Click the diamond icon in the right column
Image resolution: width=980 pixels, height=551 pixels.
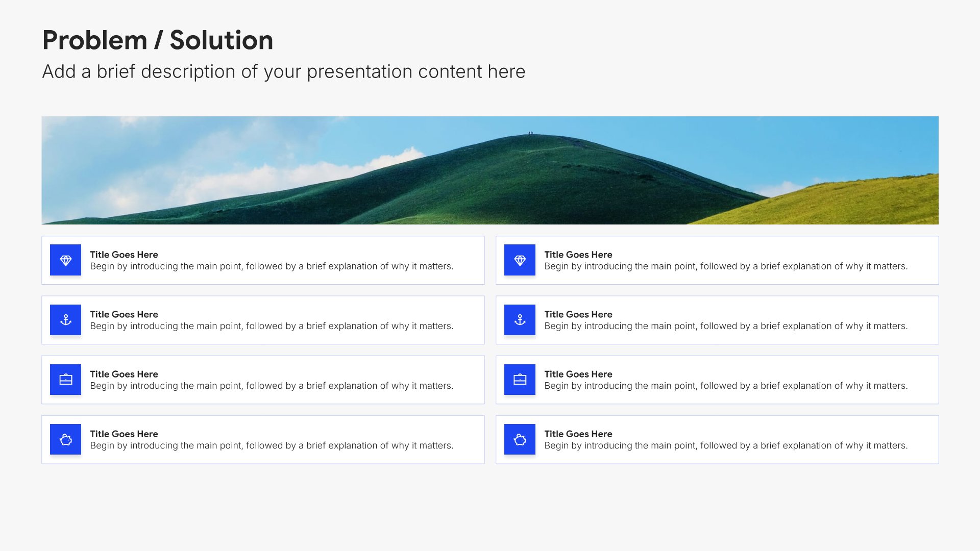pos(520,260)
